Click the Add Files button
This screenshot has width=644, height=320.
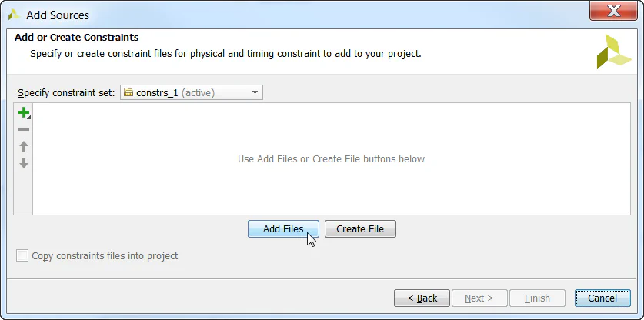[x=283, y=229]
